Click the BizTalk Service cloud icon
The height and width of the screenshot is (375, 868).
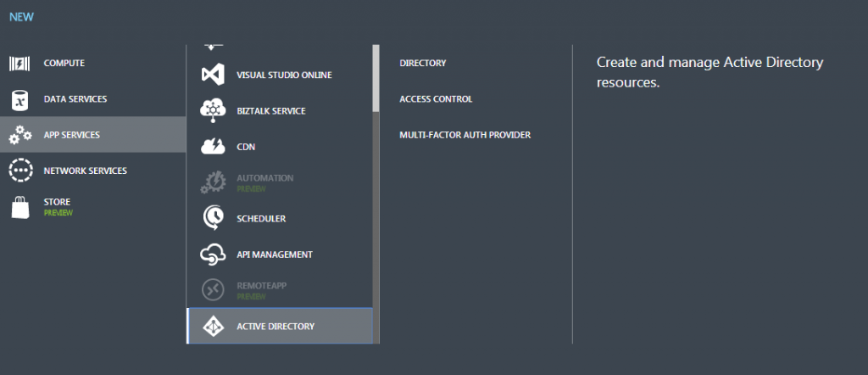[213, 111]
